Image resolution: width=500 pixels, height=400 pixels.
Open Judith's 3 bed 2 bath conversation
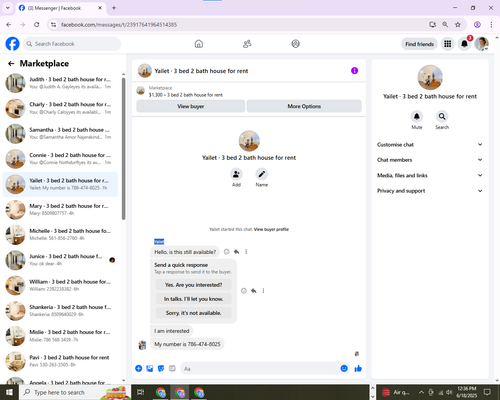[60, 83]
